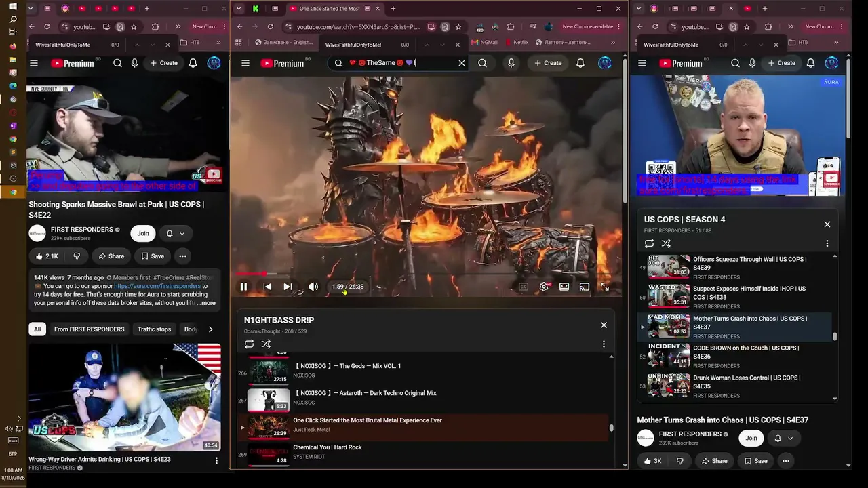Switch center player to theater mode
The width and height of the screenshot is (868, 488).
click(x=564, y=287)
